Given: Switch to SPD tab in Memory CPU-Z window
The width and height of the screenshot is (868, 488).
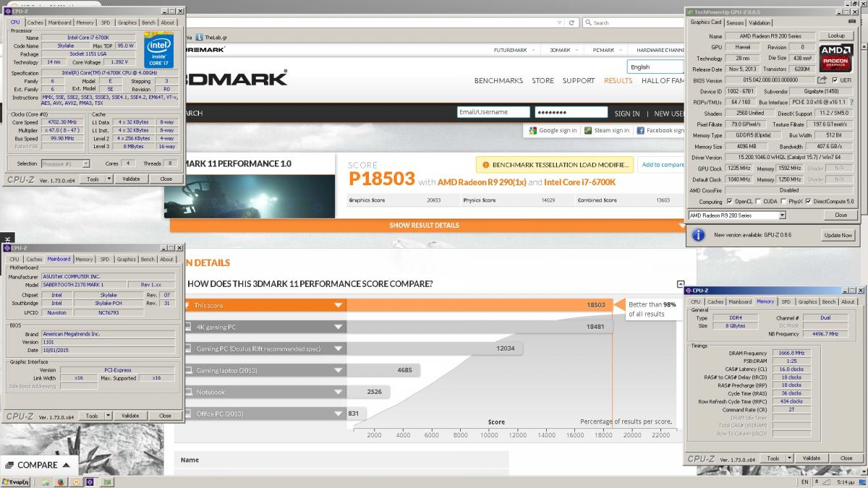Looking at the screenshot, I should coord(786,302).
